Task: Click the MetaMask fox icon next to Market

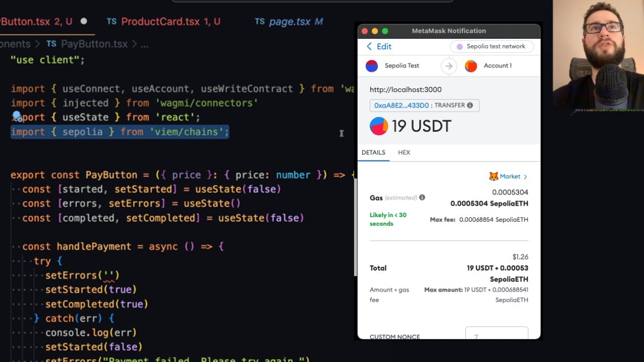Action: pyautogui.click(x=494, y=176)
